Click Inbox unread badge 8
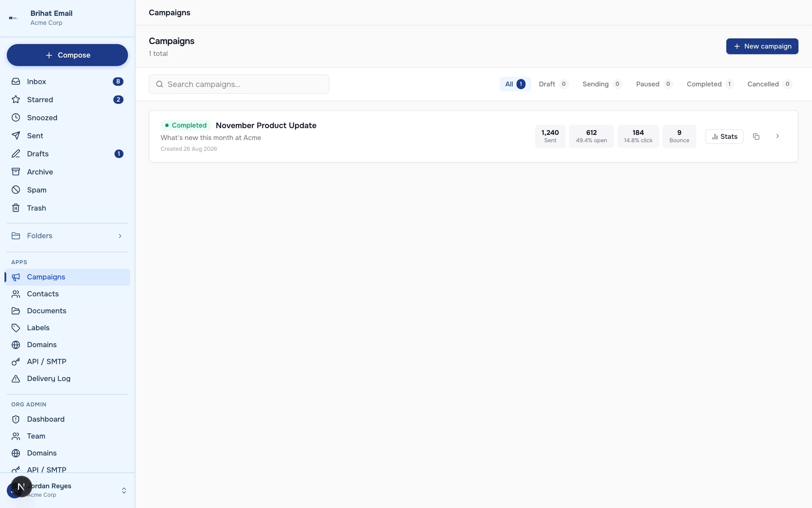The width and height of the screenshot is (812, 508). pyautogui.click(x=118, y=82)
